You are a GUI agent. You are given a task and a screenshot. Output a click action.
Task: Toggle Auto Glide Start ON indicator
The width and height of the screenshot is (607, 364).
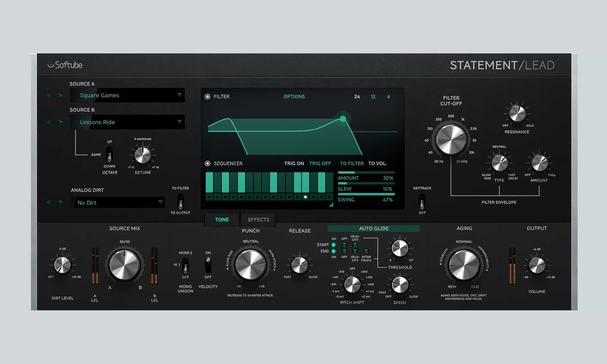334,245
